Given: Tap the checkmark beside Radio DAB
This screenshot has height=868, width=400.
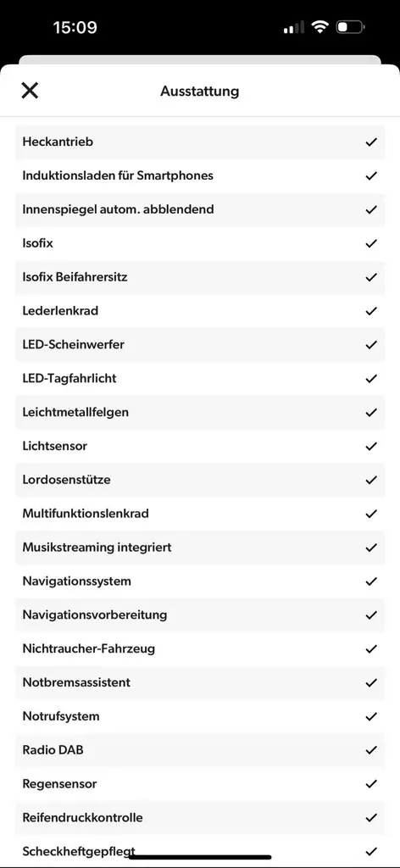Looking at the screenshot, I should pyautogui.click(x=371, y=751).
